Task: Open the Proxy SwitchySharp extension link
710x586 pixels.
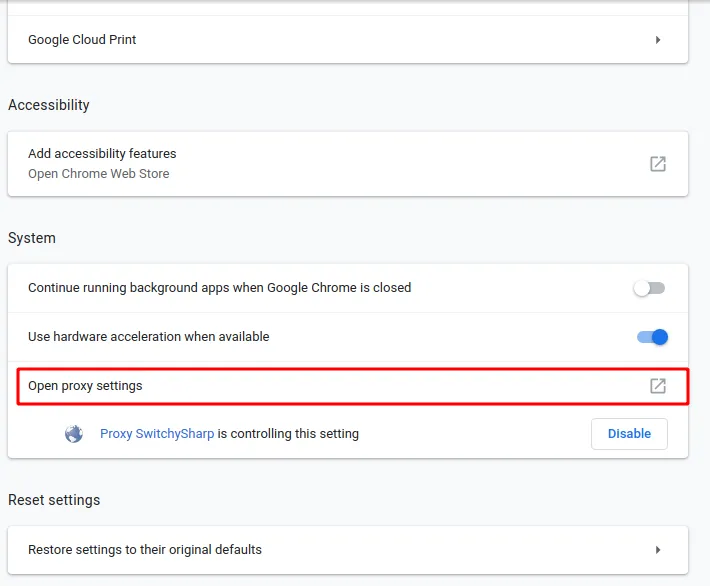Action: (x=157, y=434)
